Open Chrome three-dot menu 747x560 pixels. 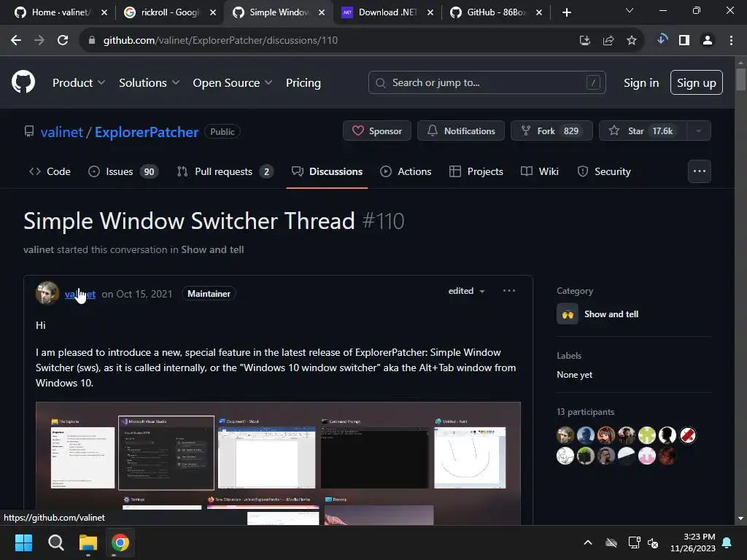[731, 41]
